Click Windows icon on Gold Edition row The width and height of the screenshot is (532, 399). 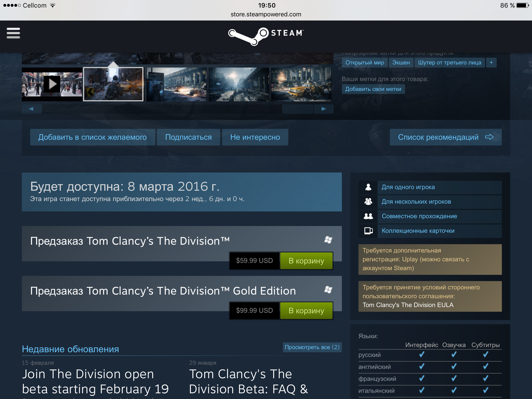coord(328,290)
